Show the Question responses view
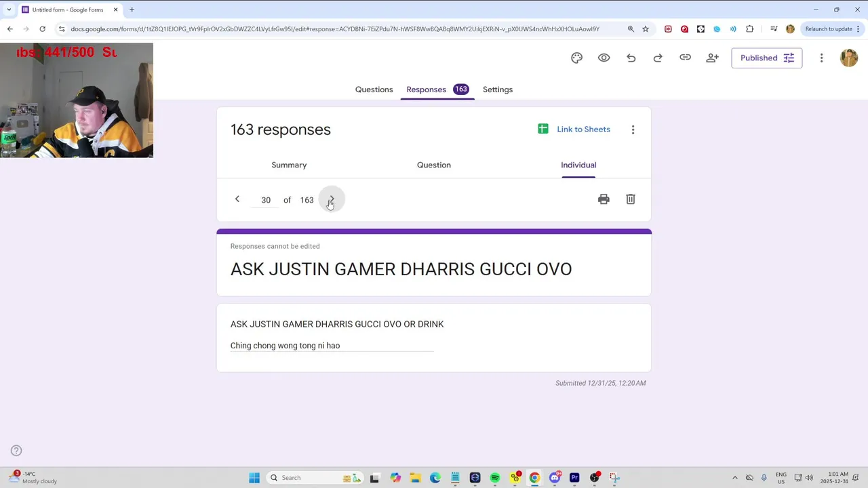The image size is (868, 488). click(434, 165)
